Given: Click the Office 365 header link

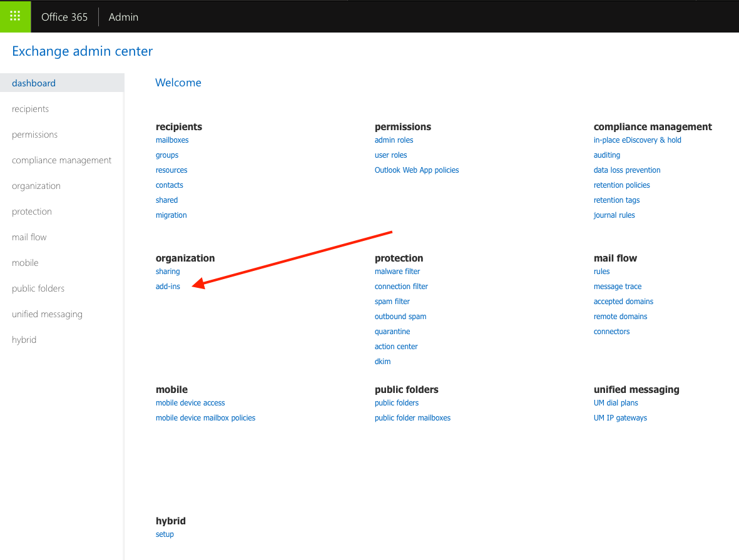Looking at the screenshot, I should pos(64,17).
